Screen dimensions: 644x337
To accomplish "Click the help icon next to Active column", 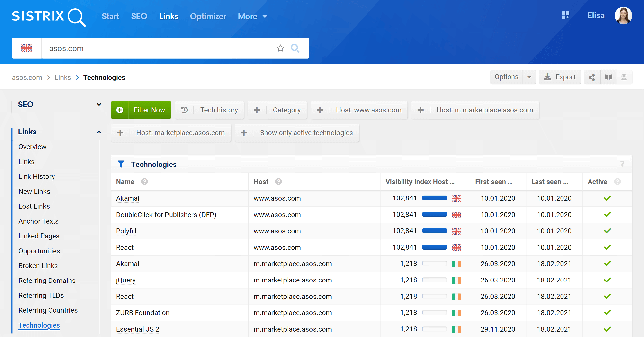I will pyautogui.click(x=617, y=182).
